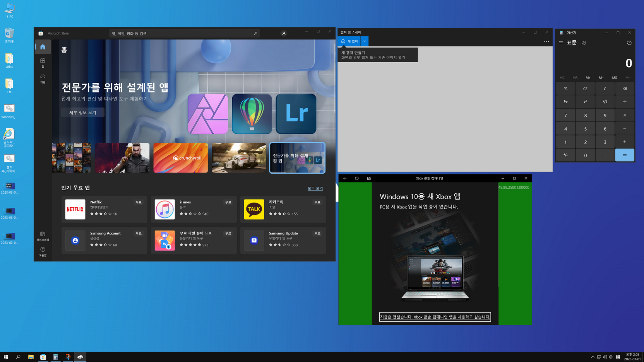Click the equals key in Calculator

[x=625, y=155]
